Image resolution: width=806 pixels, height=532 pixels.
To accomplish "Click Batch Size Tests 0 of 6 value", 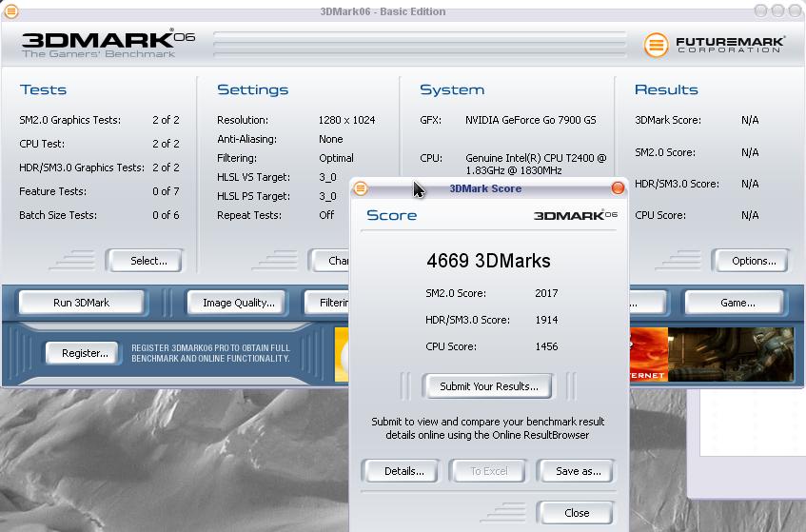I will click(166, 215).
